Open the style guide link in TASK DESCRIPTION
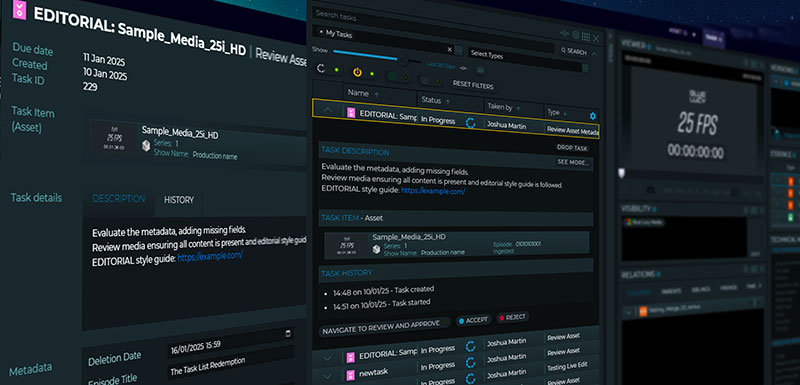This screenshot has width=800, height=385. click(433, 191)
